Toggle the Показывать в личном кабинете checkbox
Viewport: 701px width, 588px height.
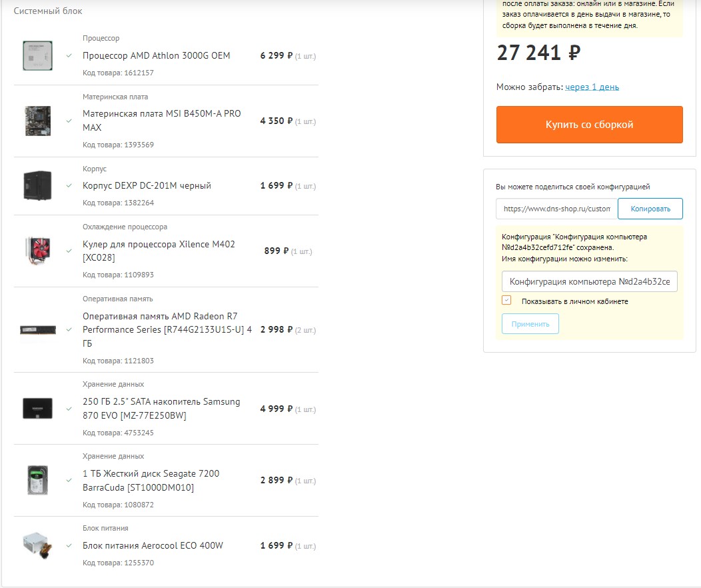(506, 300)
